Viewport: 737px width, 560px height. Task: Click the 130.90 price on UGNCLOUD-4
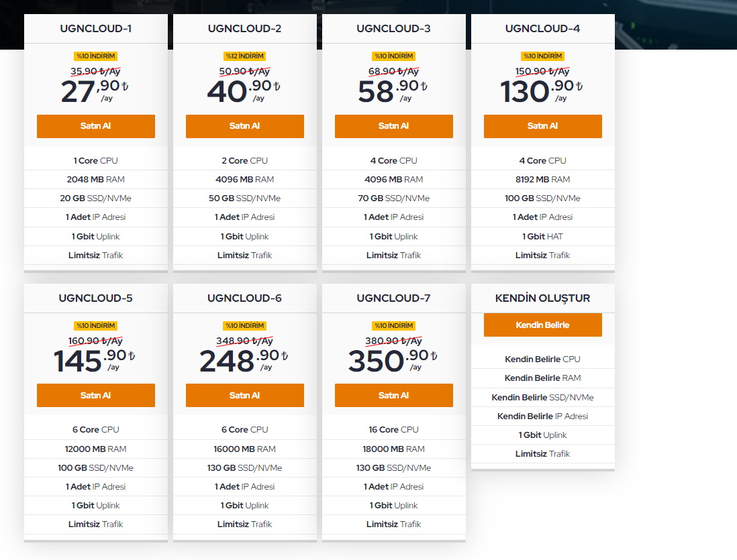pyautogui.click(x=542, y=91)
